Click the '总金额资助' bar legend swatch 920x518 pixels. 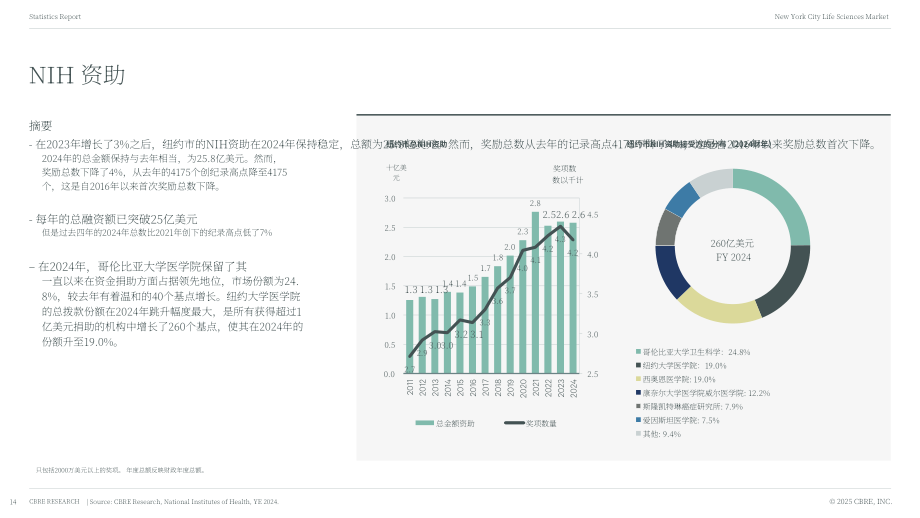pos(424,423)
